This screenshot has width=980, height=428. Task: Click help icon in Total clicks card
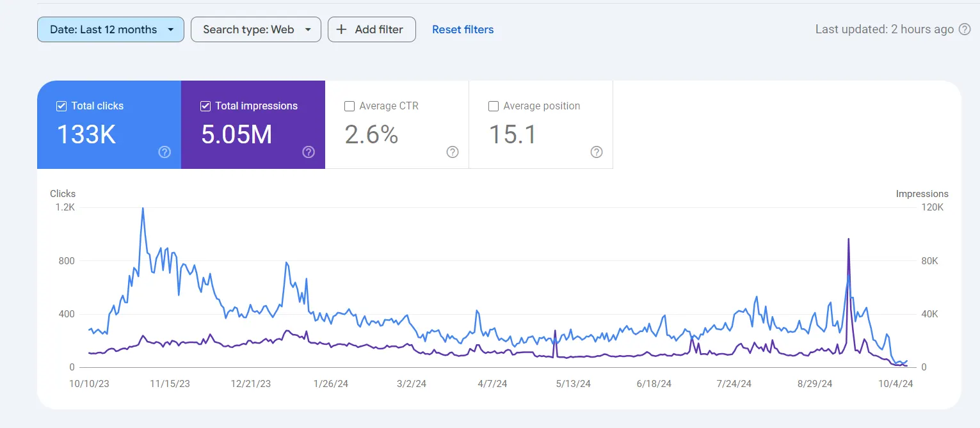coord(165,152)
